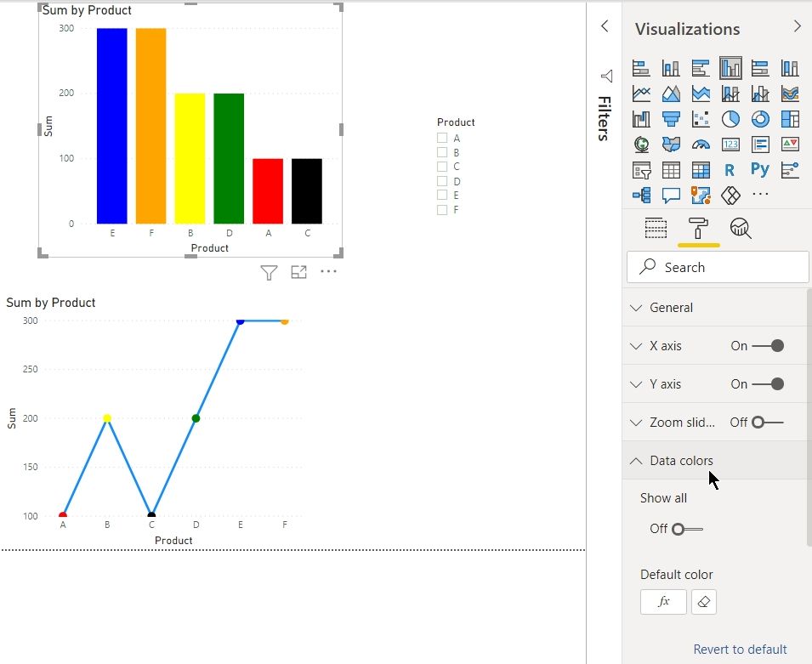Insert a Funnel chart visual
Image resolution: width=812 pixels, height=664 pixels.
point(671,119)
